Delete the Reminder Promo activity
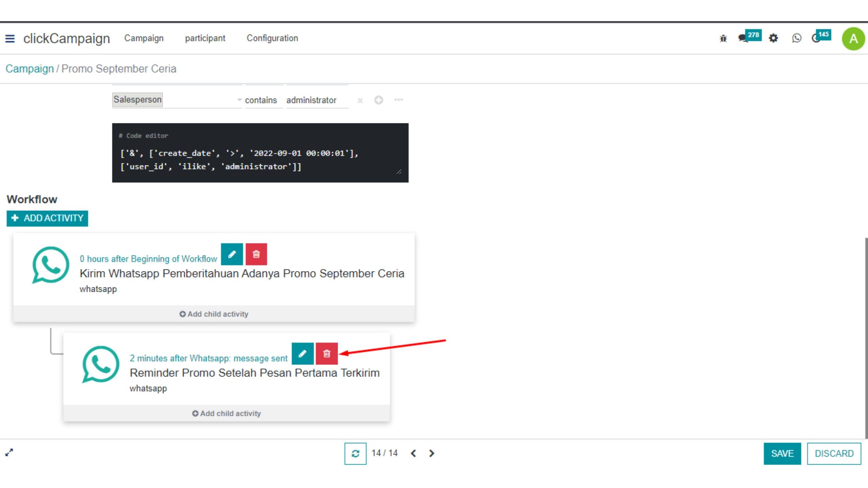The width and height of the screenshot is (868, 488). [327, 353]
